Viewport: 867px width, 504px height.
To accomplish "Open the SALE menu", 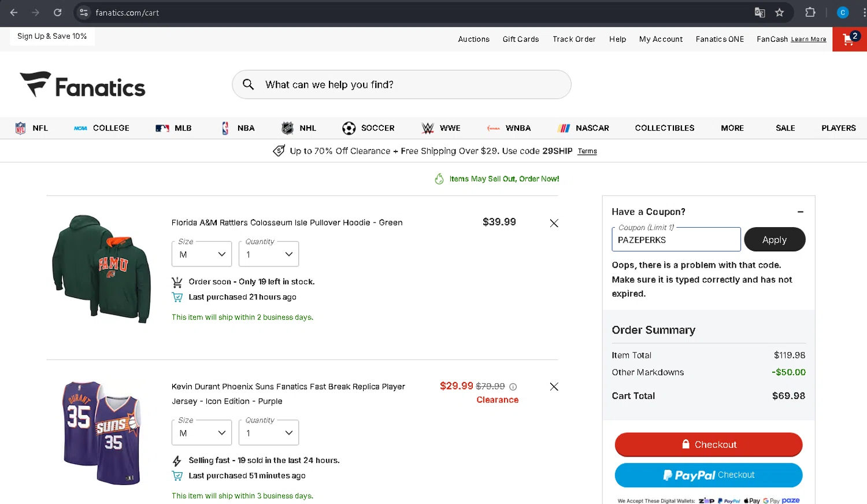I will tap(786, 128).
